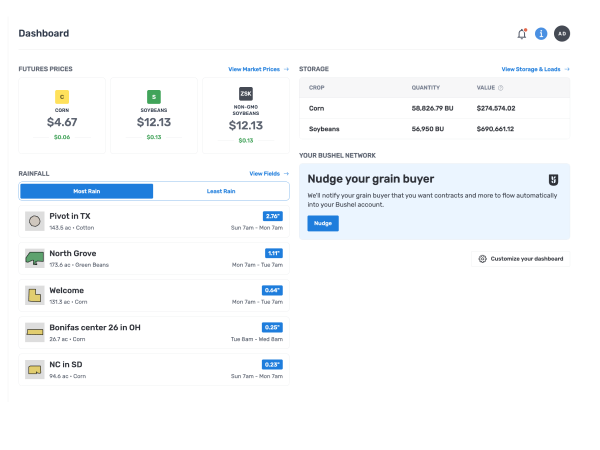Click the 0.64" rainfall badge
Screen dimensions: 600x450
click(x=272, y=290)
